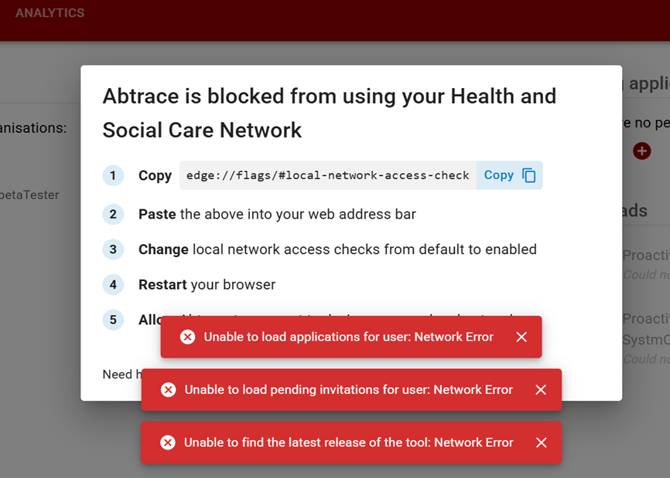The image size is (670, 478).
Task: Click the step 1 number badge
Action: tap(114, 176)
